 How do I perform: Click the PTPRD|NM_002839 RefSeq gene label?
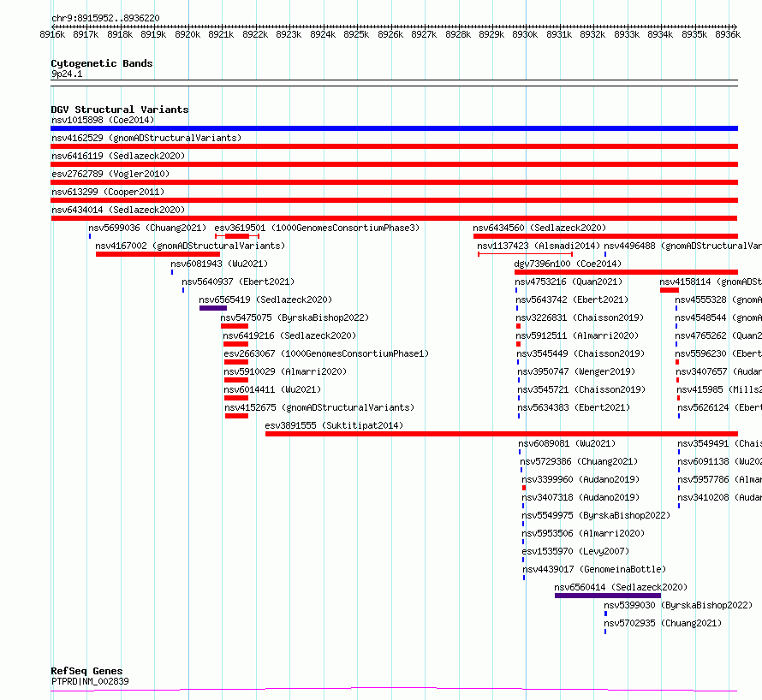pos(90,681)
